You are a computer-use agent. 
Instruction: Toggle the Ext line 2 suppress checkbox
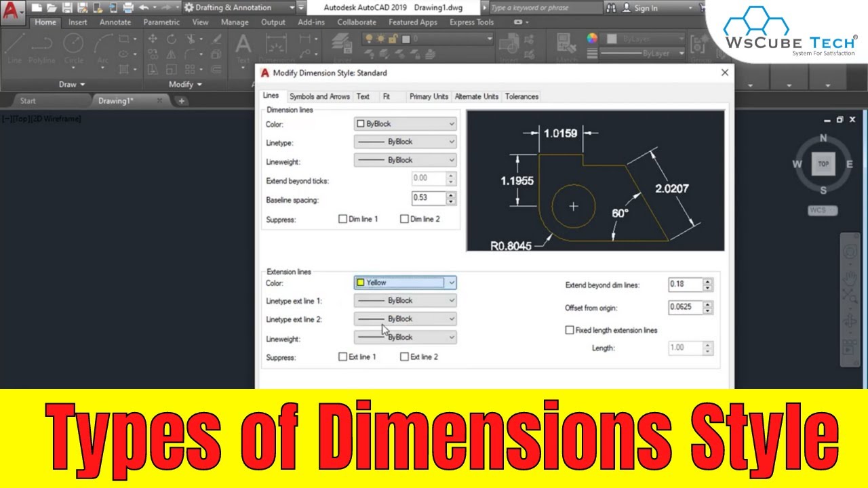404,357
